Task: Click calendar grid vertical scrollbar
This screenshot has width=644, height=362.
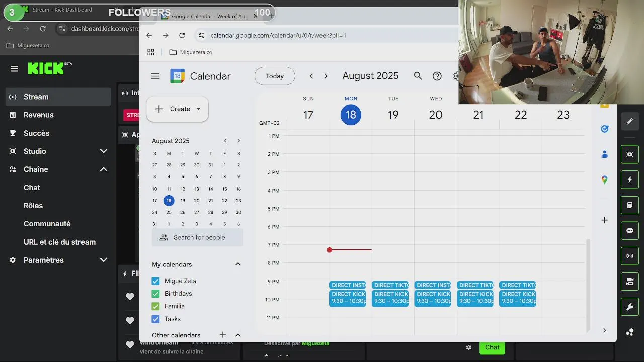Action: (x=588, y=286)
